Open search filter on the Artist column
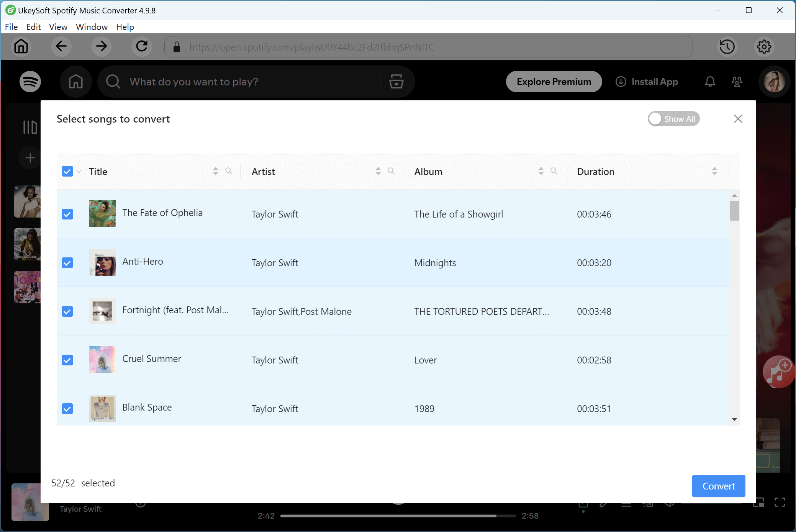This screenshot has width=796, height=532. [x=391, y=172]
